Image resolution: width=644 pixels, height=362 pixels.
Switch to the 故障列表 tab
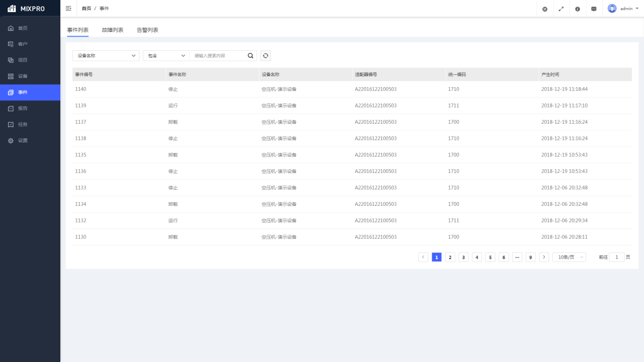pyautogui.click(x=112, y=30)
